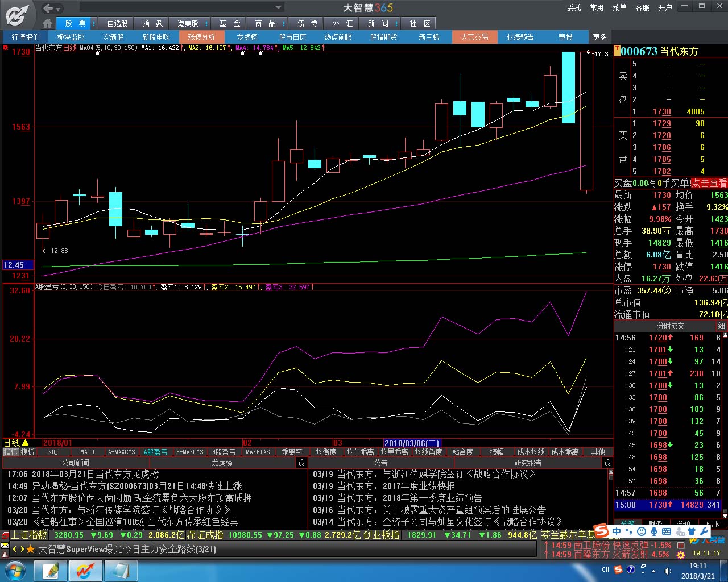728x582 pixels.
Task: Click the Sogou input method S icon
Action: coord(601,531)
